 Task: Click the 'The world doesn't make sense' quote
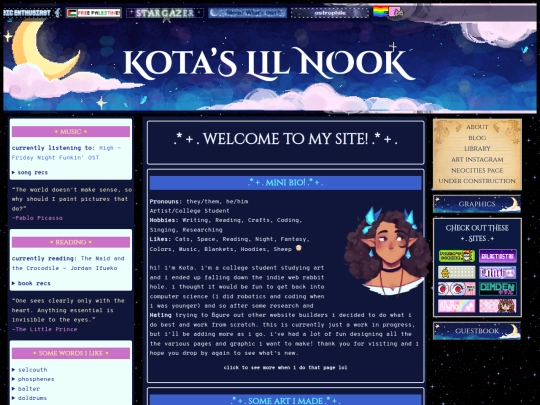pos(72,199)
